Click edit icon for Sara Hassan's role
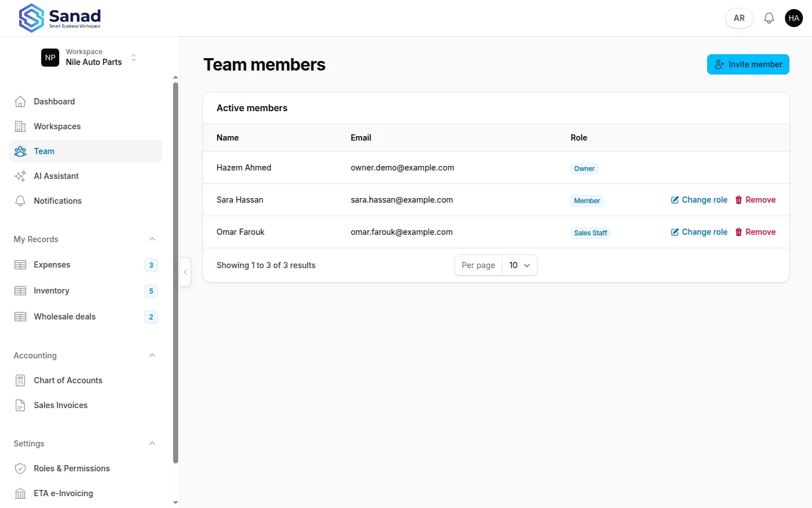 674,200
